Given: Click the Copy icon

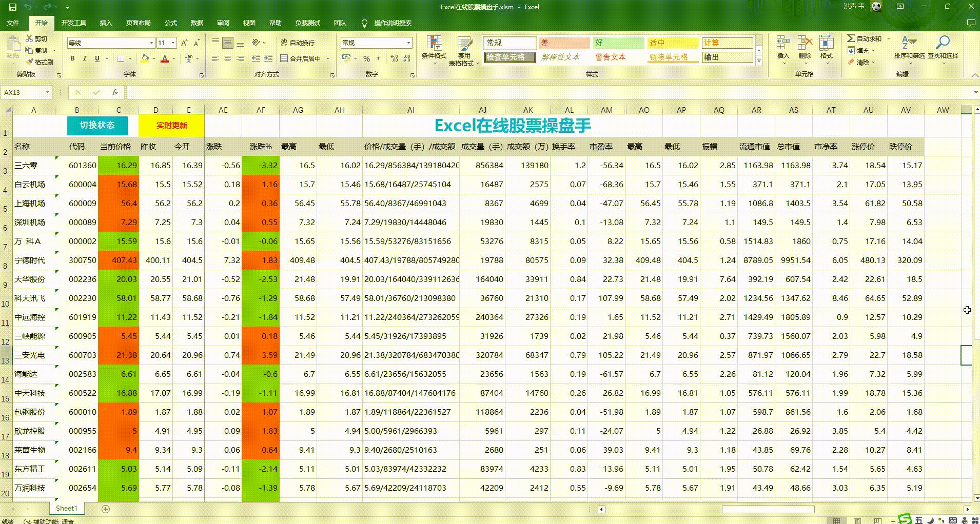Looking at the screenshot, I should 30,50.
